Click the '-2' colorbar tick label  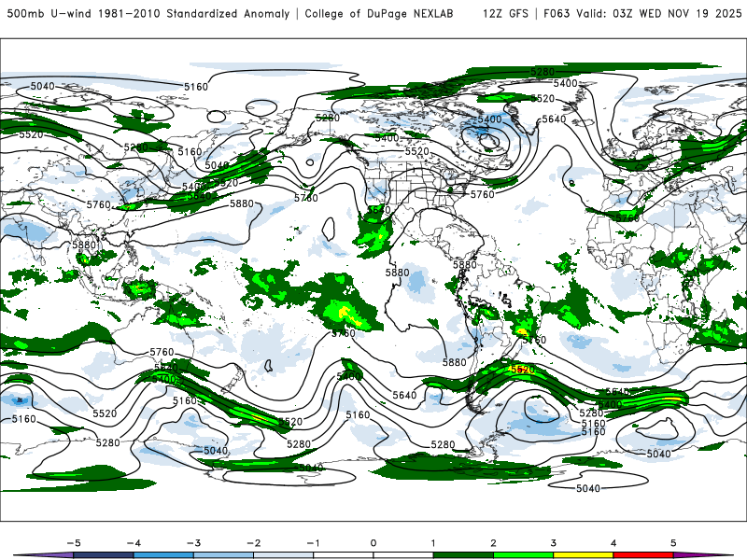[x=253, y=543]
